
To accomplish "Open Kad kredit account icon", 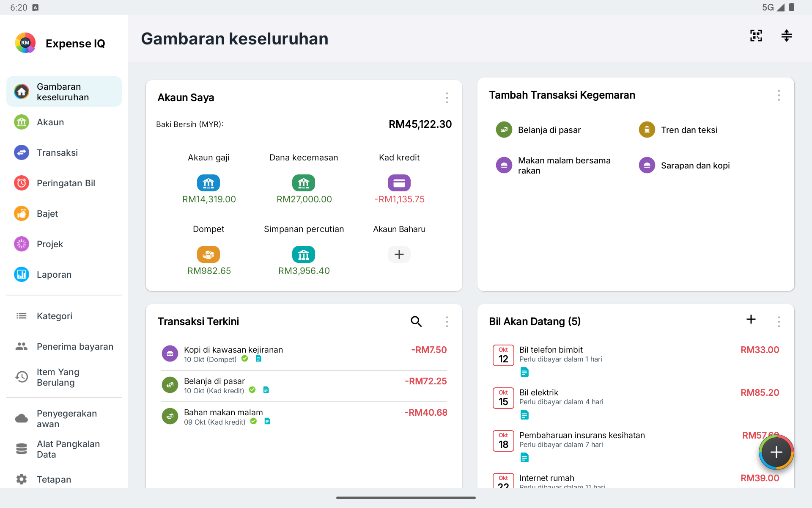I will point(399,183).
